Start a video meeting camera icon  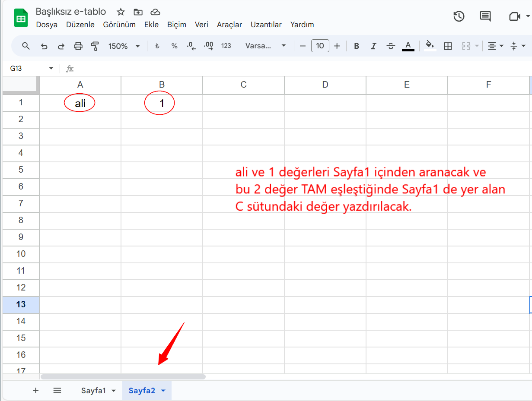(514, 16)
